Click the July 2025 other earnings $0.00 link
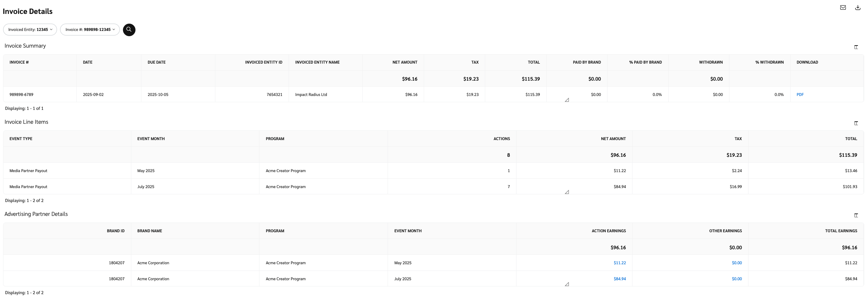Screen dimensions: 868x299 (736, 279)
